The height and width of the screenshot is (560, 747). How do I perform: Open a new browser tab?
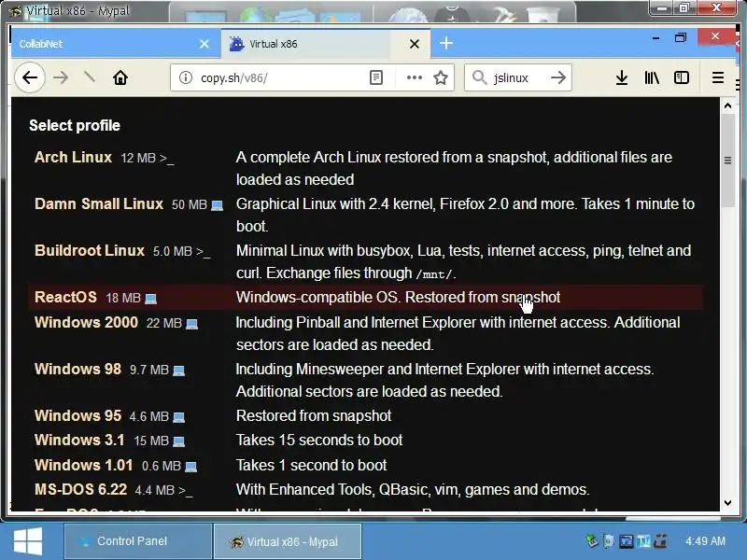pyautogui.click(x=446, y=43)
